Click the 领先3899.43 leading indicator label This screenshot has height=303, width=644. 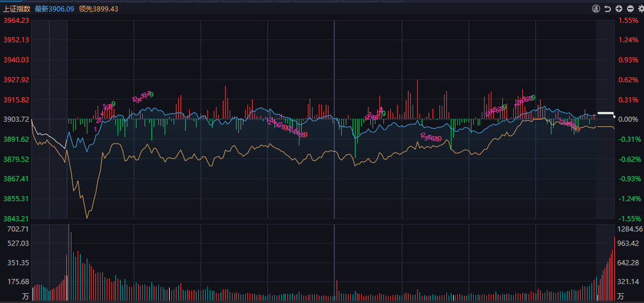(99, 8)
